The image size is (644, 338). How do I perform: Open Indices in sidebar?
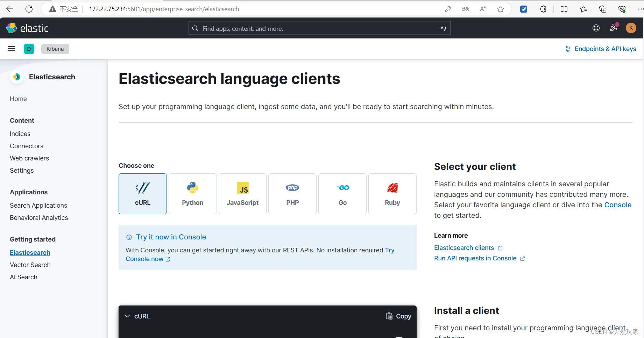(20, 134)
